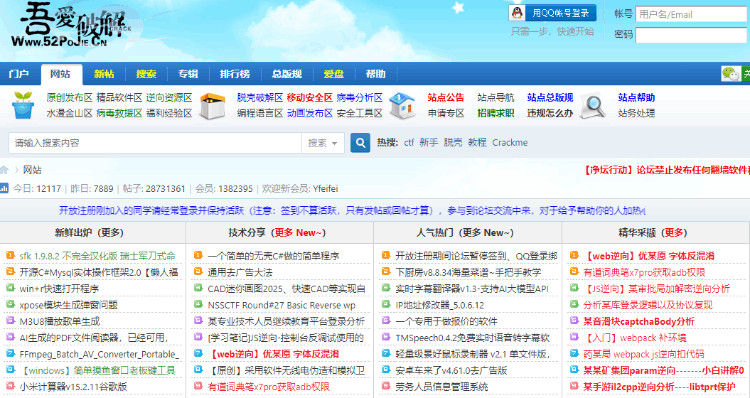Open the 移动安全区 board
Image resolution: width=750 pixels, height=398 pixels.
coord(309,98)
